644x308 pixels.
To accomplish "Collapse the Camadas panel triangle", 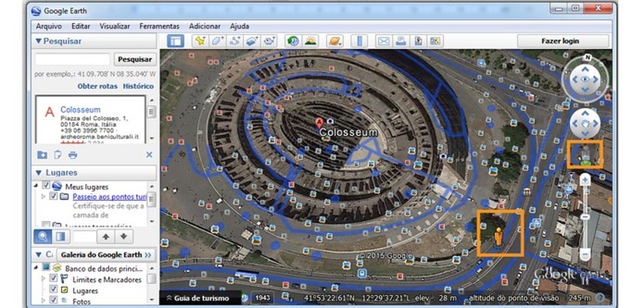I will pyautogui.click(x=39, y=254).
